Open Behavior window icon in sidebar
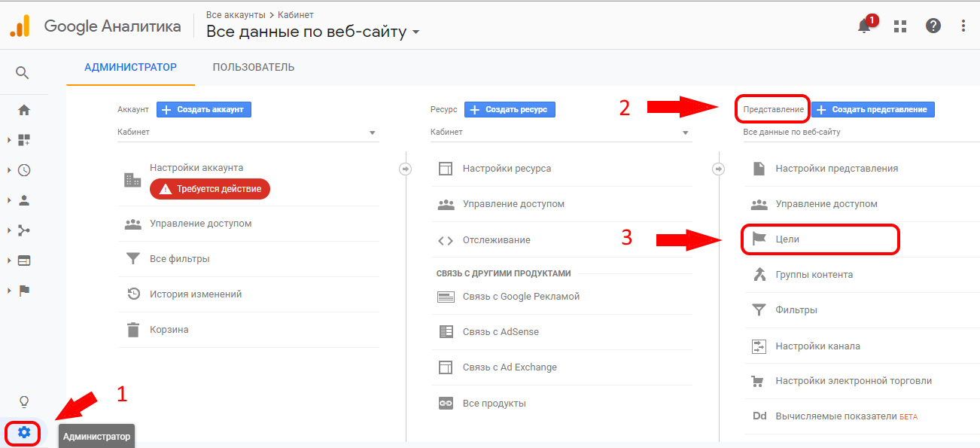The height and width of the screenshot is (448, 980). (24, 261)
